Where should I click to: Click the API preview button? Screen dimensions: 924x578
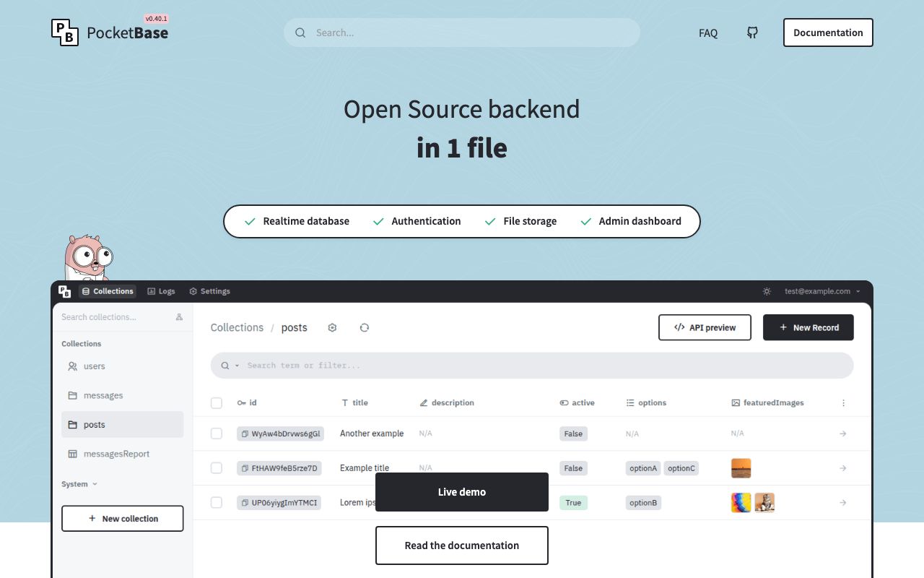(705, 327)
